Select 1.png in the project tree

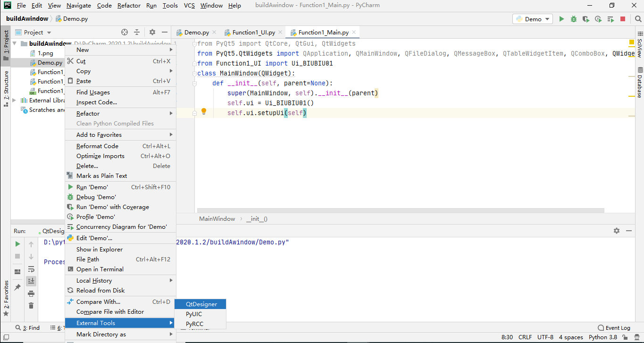[x=45, y=53]
